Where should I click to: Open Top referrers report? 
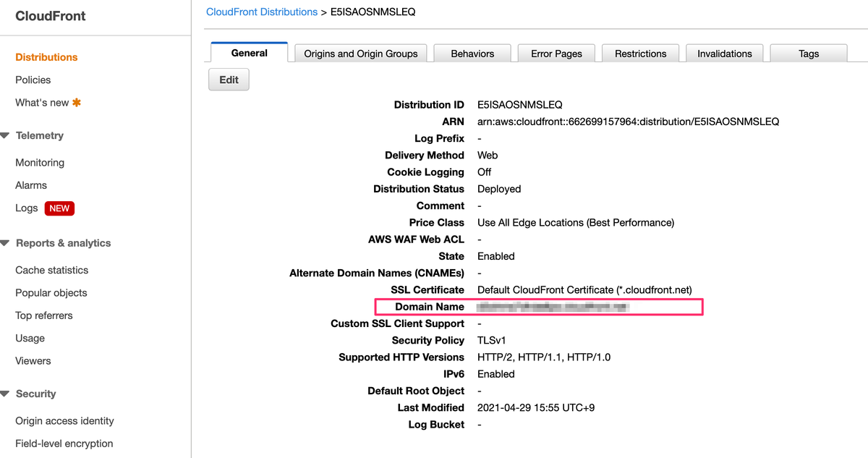[44, 315]
